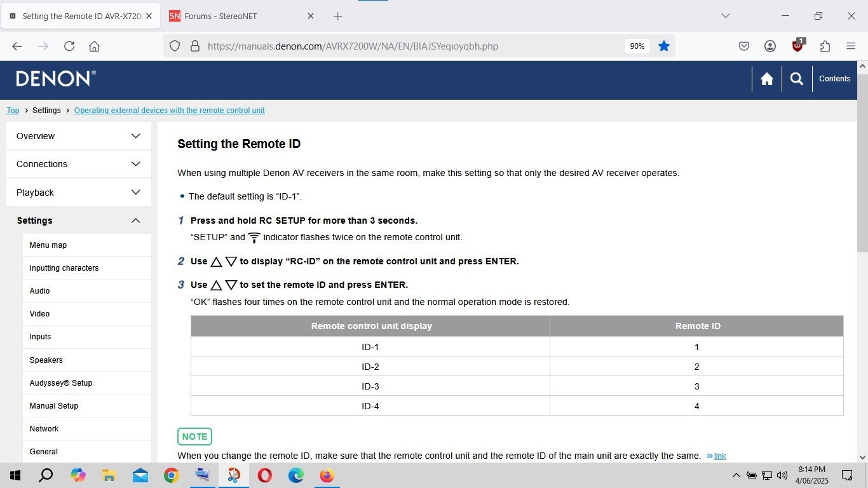Open the Firefox home page
Viewport: 868px width, 488px height.
pos(94,46)
